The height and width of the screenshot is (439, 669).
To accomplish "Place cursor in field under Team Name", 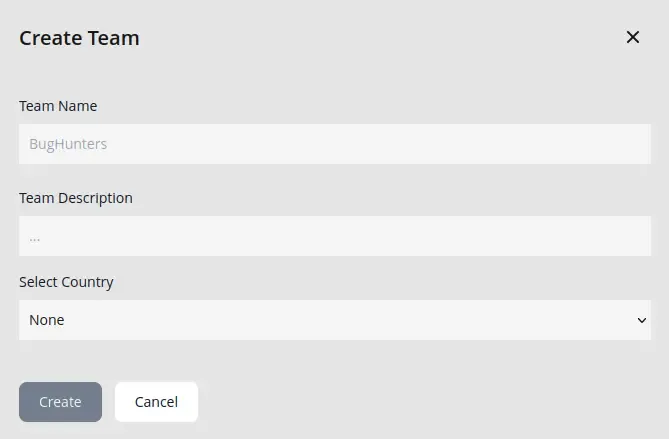I will click(x=335, y=144).
